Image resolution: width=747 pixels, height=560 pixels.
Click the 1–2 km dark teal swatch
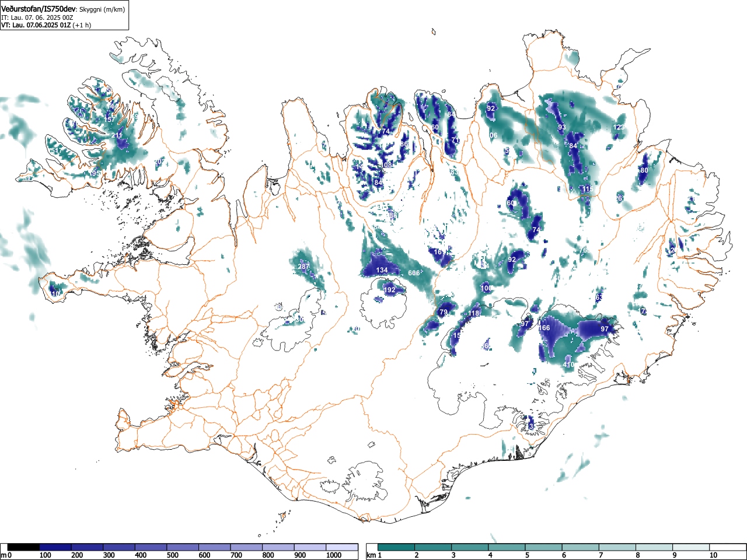click(397, 547)
